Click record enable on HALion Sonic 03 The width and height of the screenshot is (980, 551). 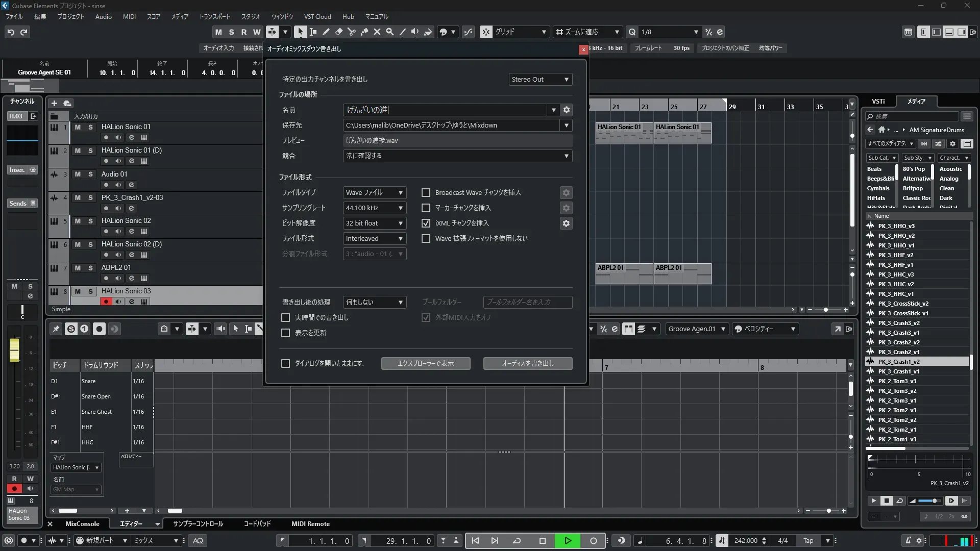(x=106, y=302)
